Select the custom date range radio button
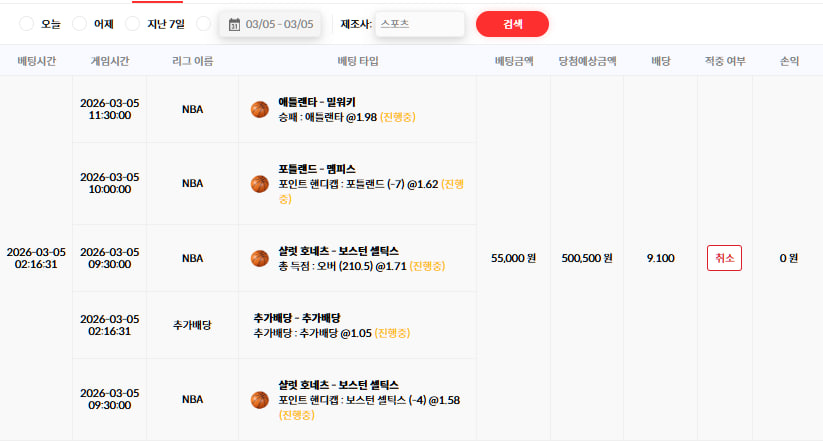Image resolution: width=823 pixels, height=441 pixels. tap(204, 24)
